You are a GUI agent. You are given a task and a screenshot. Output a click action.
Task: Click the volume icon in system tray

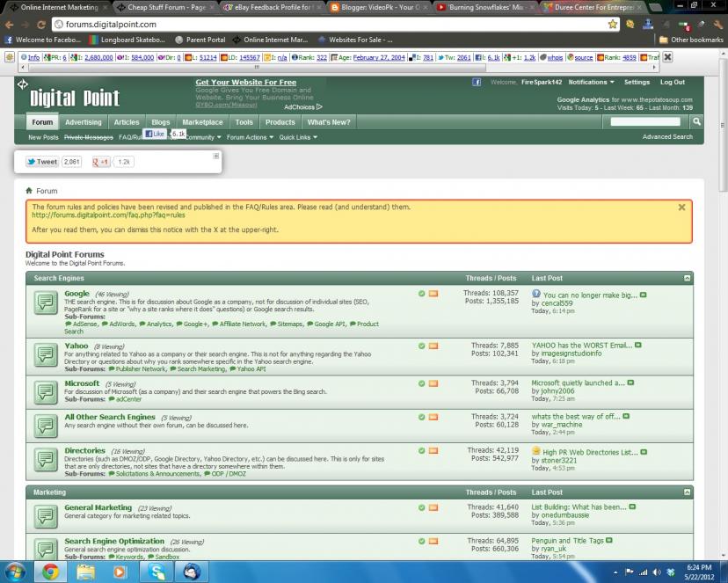click(x=657, y=572)
